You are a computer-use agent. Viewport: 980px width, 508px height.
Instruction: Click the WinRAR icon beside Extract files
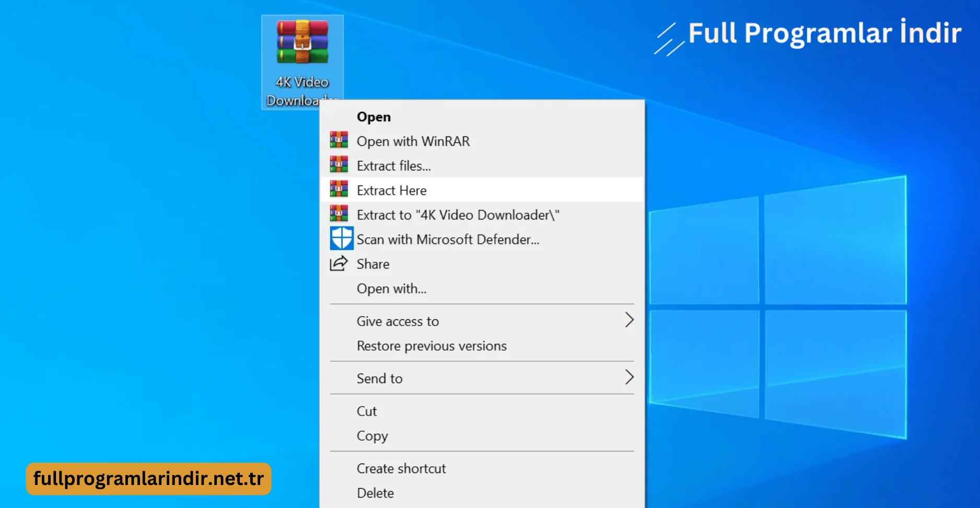pos(339,165)
